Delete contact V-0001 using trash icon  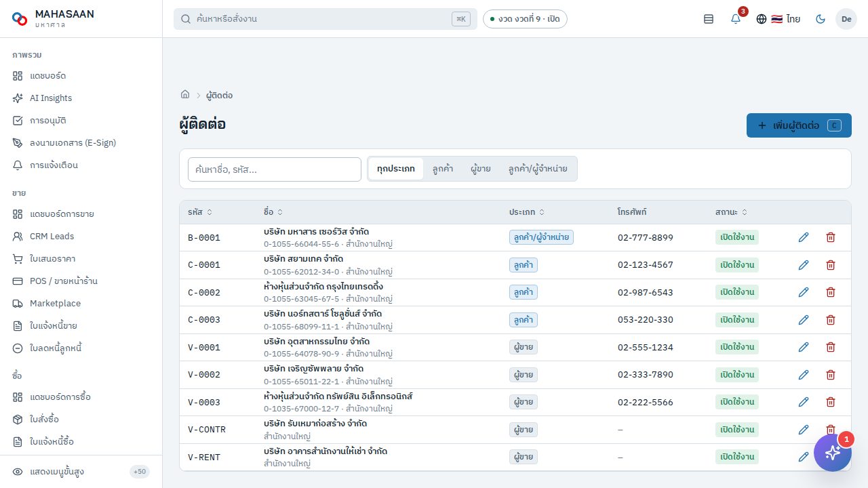pyautogui.click(x=831, y=347)
